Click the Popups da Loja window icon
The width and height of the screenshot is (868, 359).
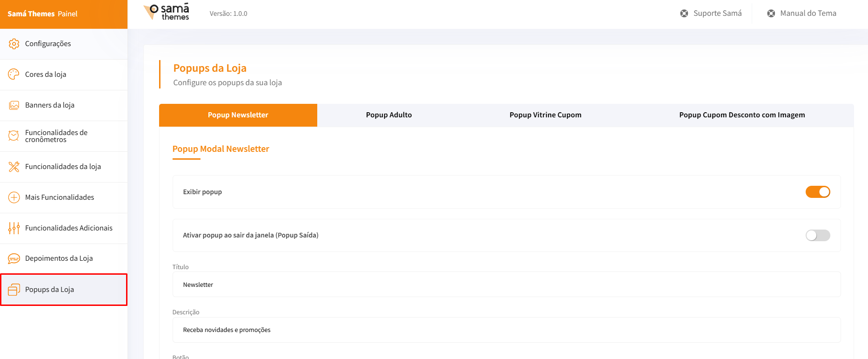coord(14,290)
